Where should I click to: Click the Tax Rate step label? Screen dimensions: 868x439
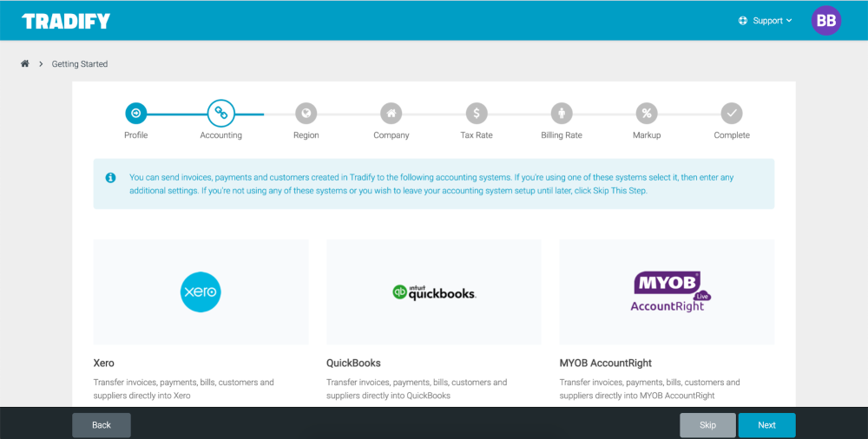coord(477,135)
